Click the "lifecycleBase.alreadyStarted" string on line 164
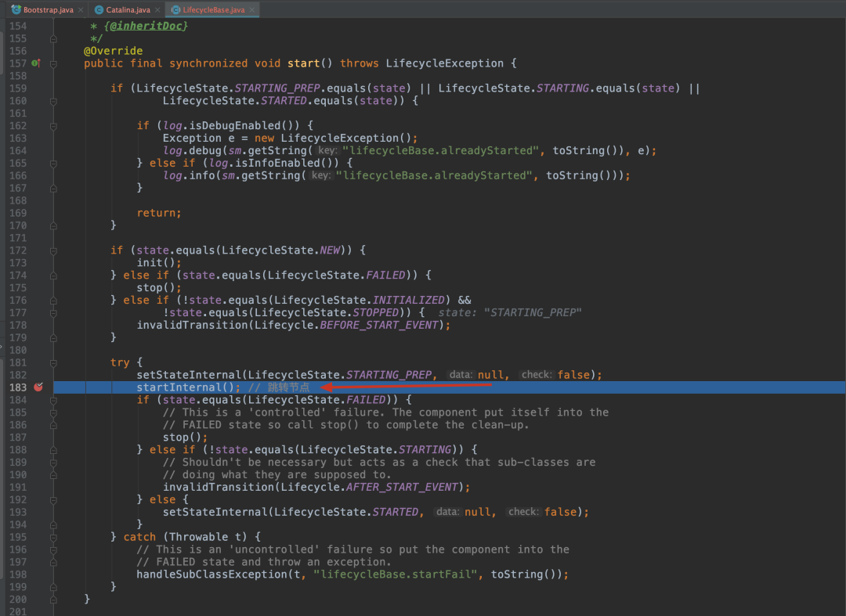This screenshot has height=616, width=846. coord(441,150)
